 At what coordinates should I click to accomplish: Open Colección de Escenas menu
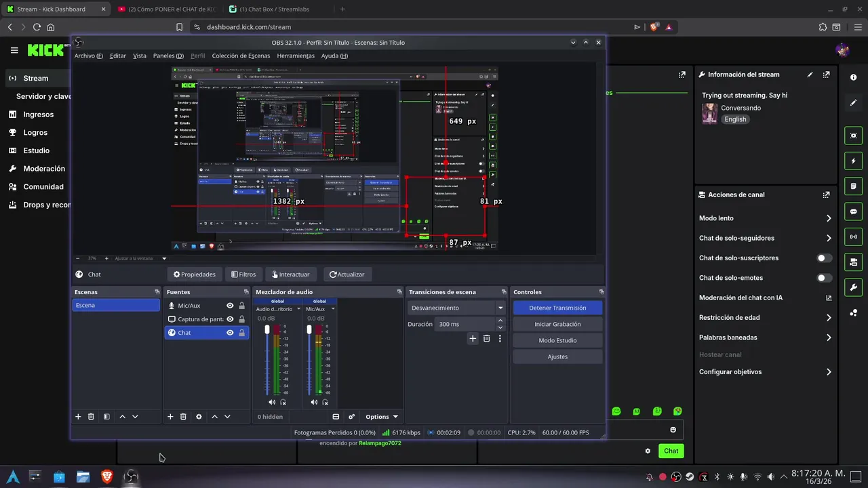(x=241, y=56)
